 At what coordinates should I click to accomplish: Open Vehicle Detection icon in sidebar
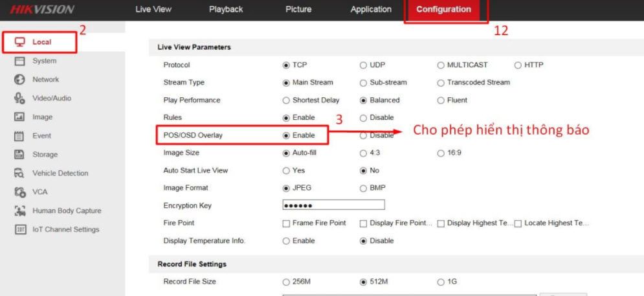[19, 173]
